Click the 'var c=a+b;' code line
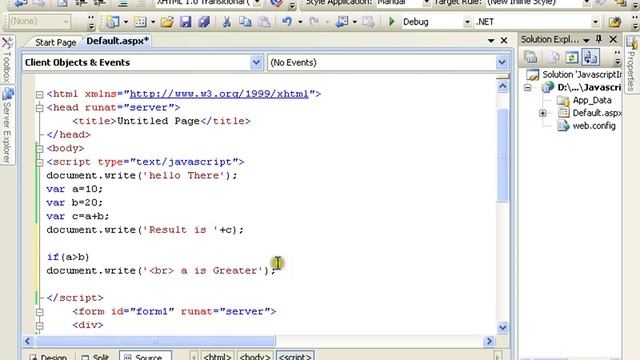The width and height of the screenshot is (640, 360). coord(78,216)
